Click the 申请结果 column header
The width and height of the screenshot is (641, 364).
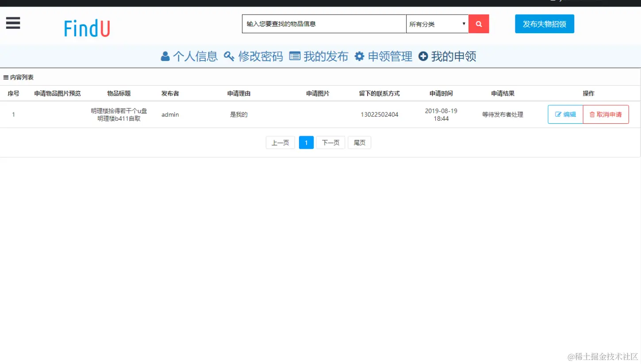[503, 93]
